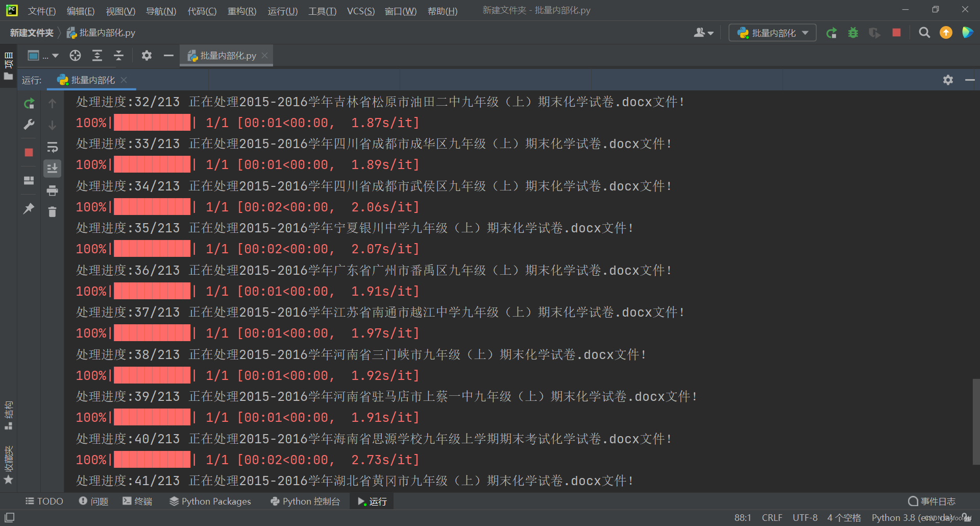Open the 问题 tool window
This screenshot has height=526, width=980.
[x=93, y=501]
